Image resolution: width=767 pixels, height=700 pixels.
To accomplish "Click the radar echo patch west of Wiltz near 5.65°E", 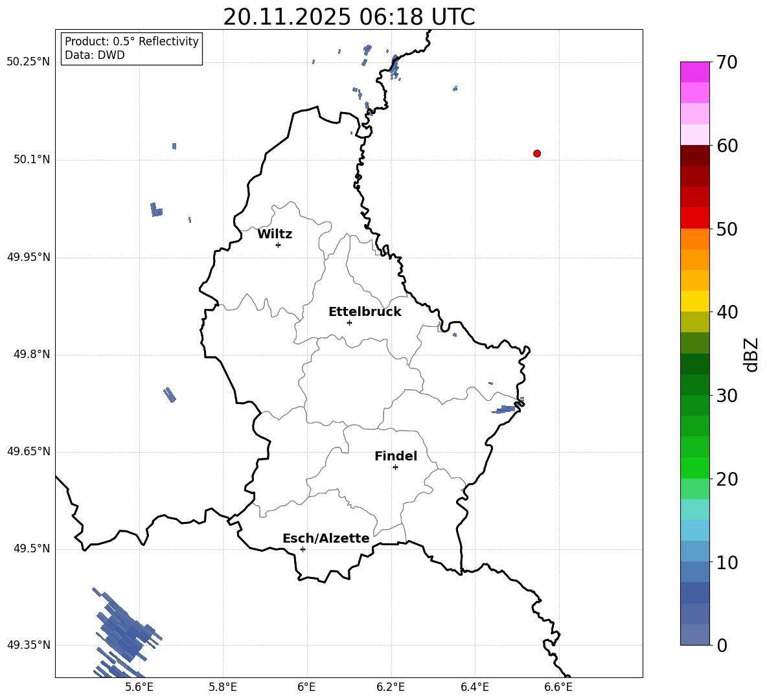I will (x=156, y=210).
